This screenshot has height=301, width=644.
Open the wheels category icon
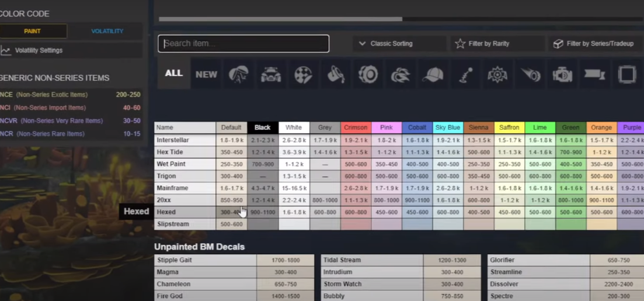[368, 74]
